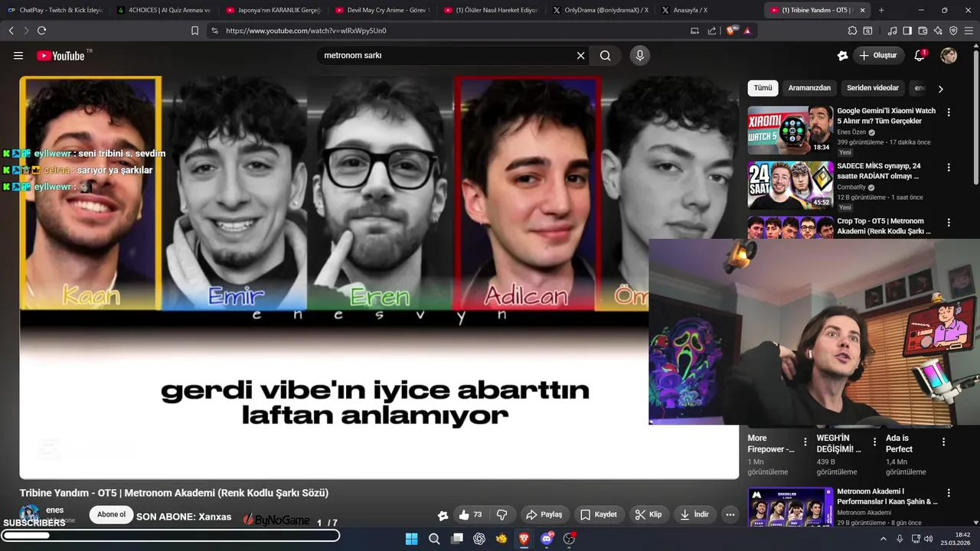
Task: Open Windows taskbar search
Action: point(434,539)
